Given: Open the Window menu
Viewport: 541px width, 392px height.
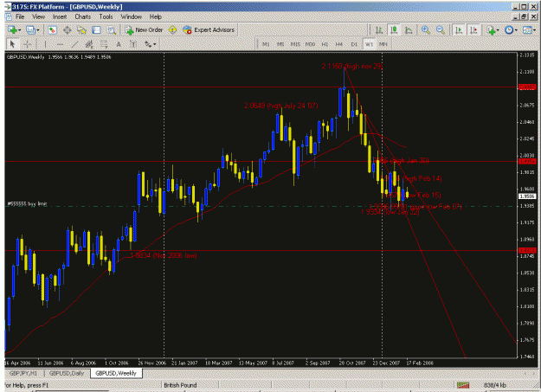Looking at the screenshot, I should (x=131, y=16).
